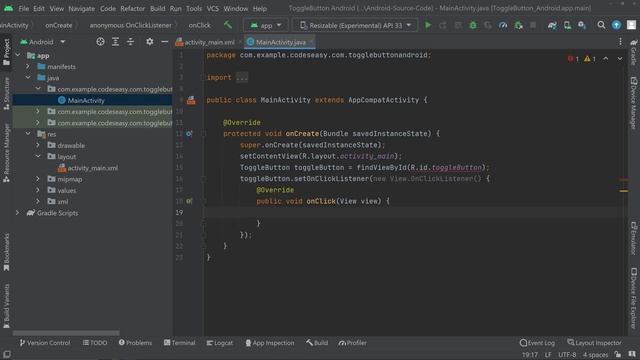Open the Build menu
This screenshot has width=640, height=360.
158,8
